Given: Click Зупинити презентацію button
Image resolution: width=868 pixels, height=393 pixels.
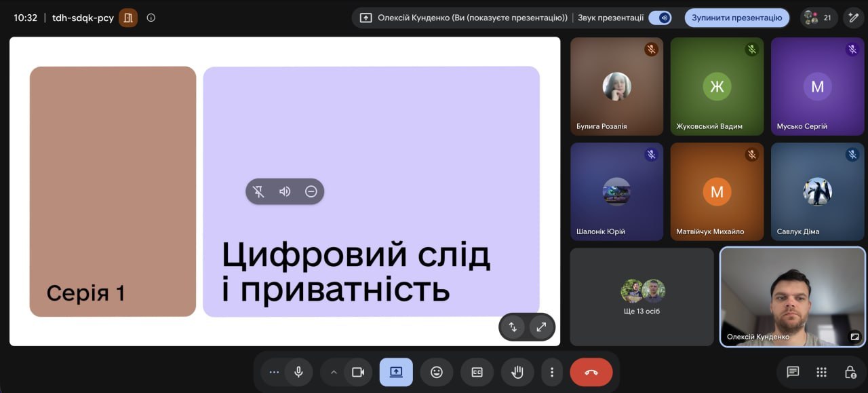Looking at the screenshot, I should pos(737,18).
